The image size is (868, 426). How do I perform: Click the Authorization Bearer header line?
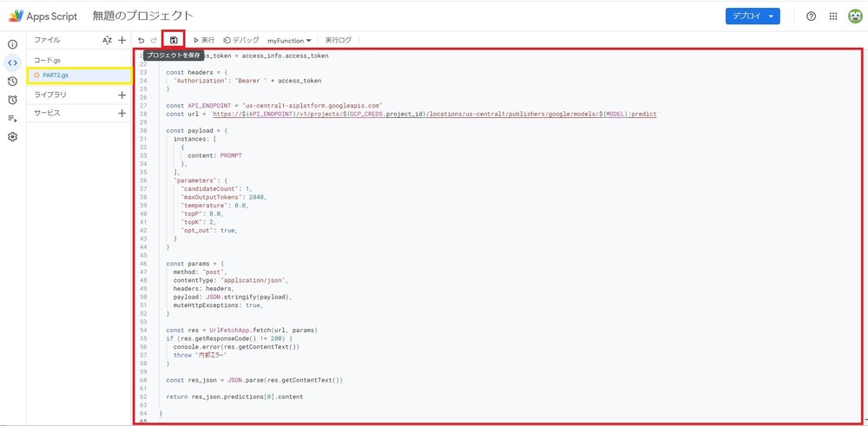tap(247, 80)
